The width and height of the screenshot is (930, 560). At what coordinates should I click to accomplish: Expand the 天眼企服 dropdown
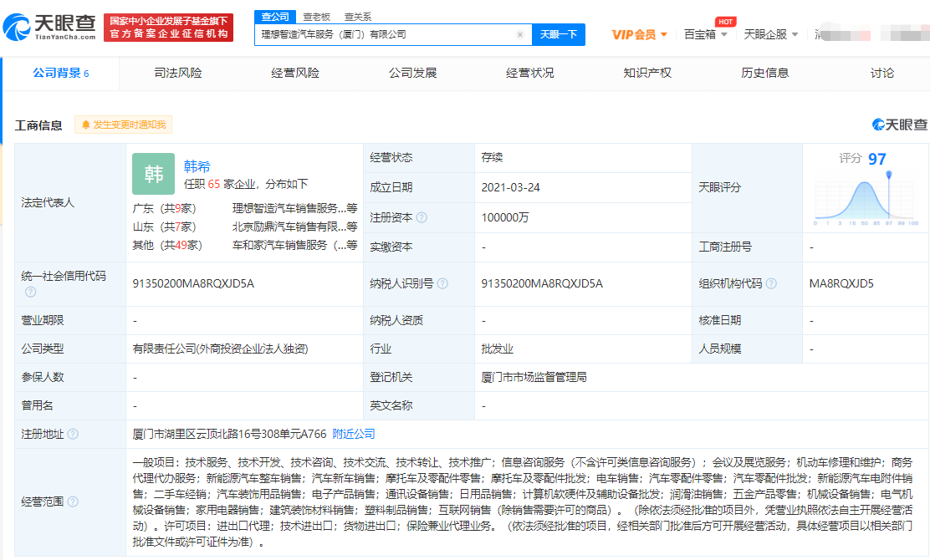[x=770, y=34]
